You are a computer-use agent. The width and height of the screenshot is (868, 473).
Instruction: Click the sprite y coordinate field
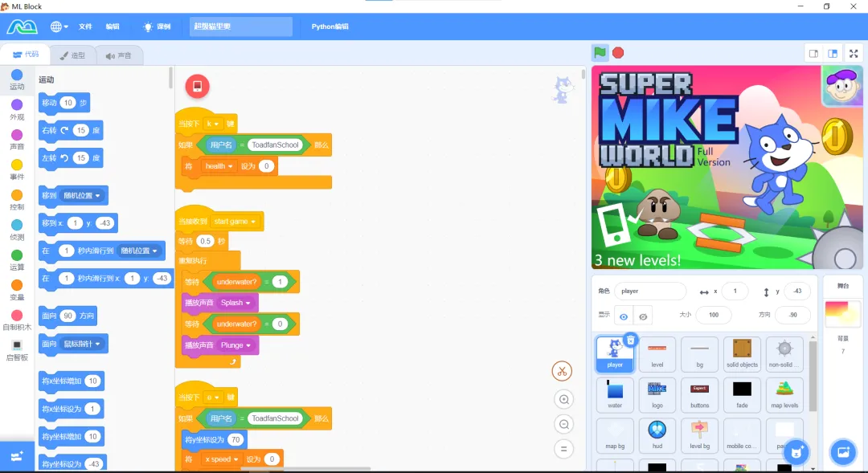(797, 291)
